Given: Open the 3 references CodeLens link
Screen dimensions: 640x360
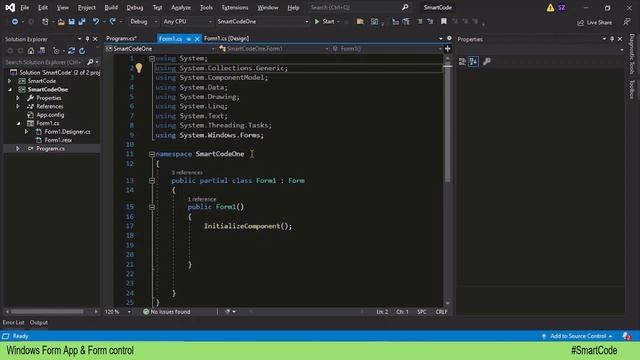Looking at the screenshot, I should coord(187,173).
